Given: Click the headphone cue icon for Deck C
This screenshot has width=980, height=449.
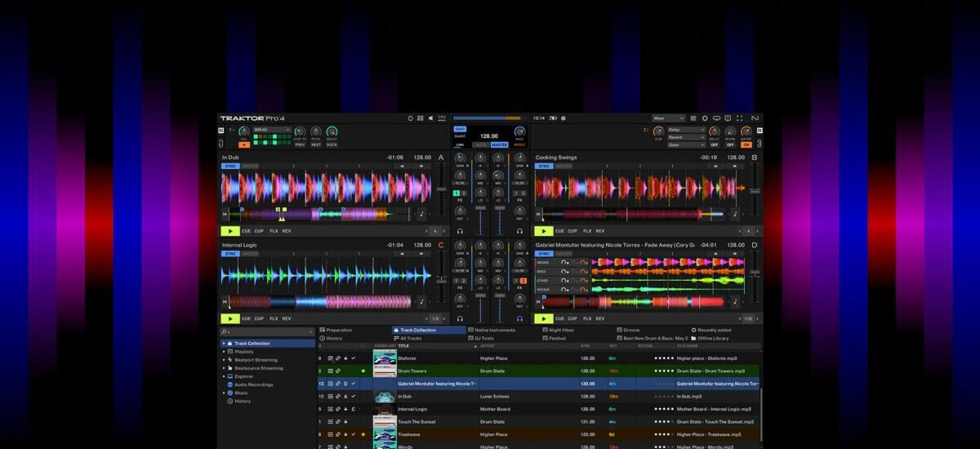Looking at the screenshot, I should tap(461, 318).
